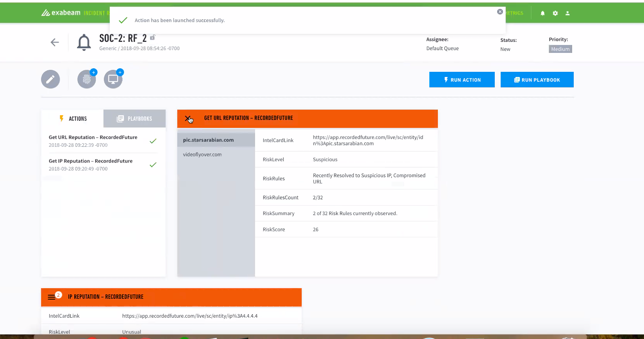Open the notifications bell in header

pos(543,13)
